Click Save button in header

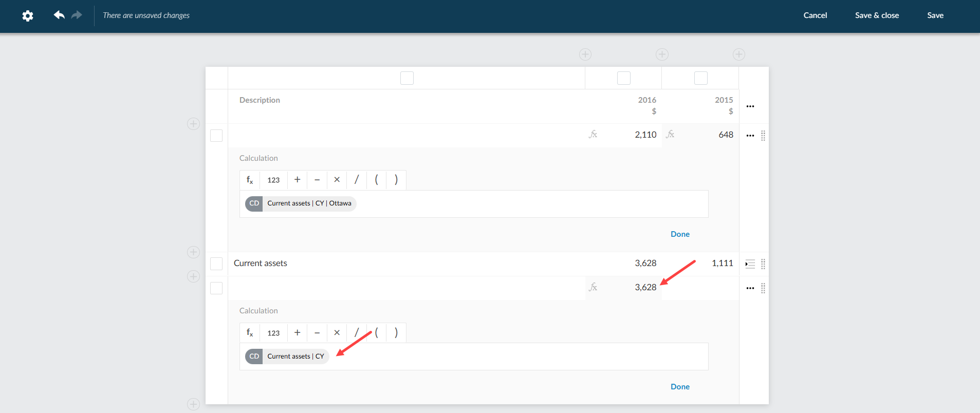[x=935, y=15]
